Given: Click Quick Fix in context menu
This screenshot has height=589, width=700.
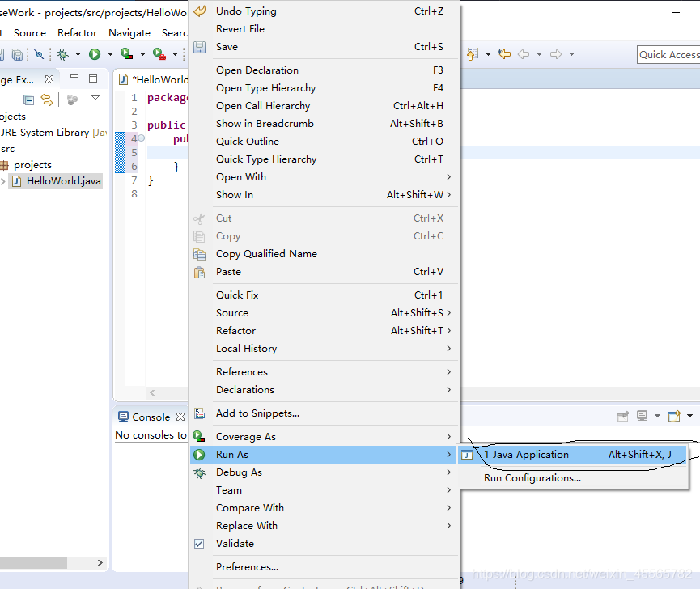Looking at the screenshot, I should coord(325,295).
